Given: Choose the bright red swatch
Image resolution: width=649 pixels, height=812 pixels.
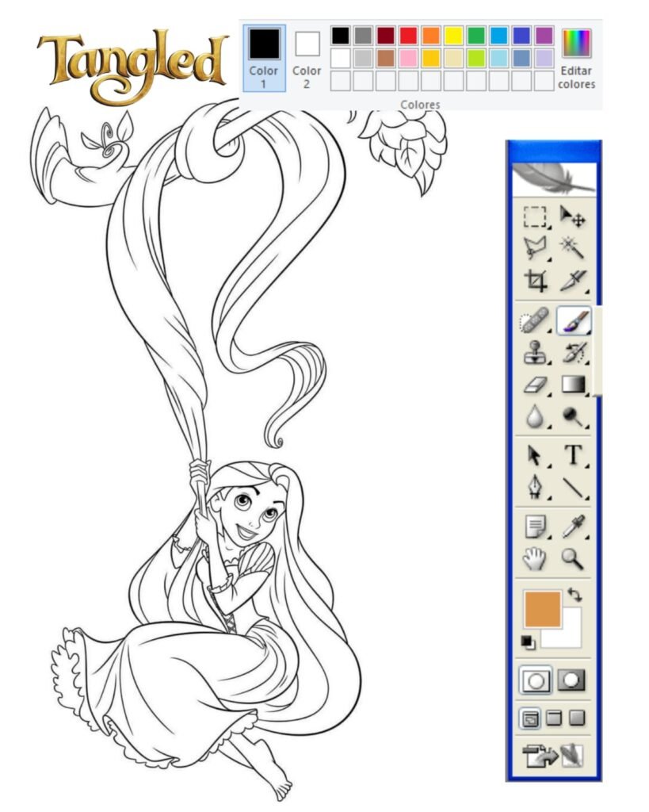Looking at the screenshot, I should click(x=408, y=36).
